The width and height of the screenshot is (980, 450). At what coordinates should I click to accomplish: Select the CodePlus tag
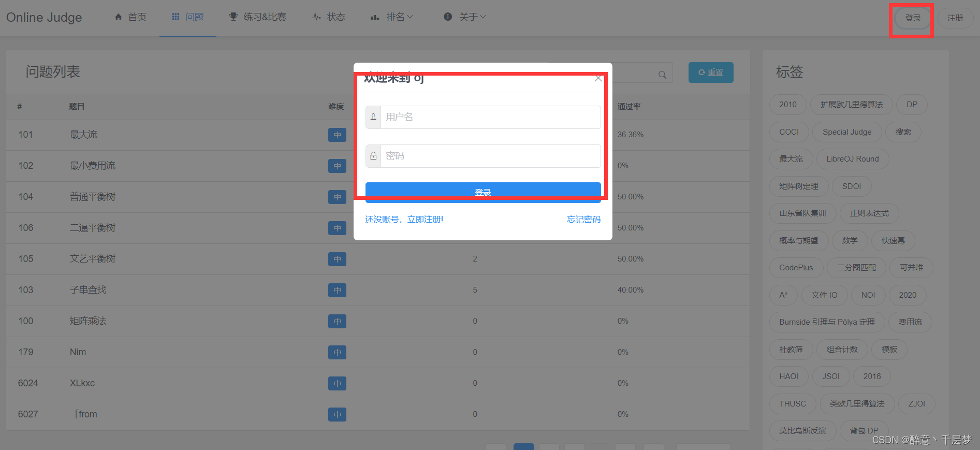pos(796,268)
